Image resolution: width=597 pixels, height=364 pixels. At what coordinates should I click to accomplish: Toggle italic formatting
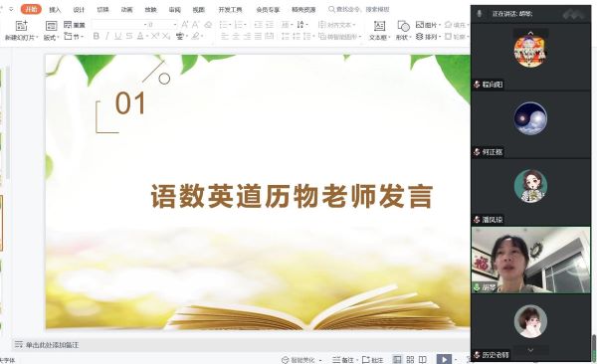click(107, 36)
